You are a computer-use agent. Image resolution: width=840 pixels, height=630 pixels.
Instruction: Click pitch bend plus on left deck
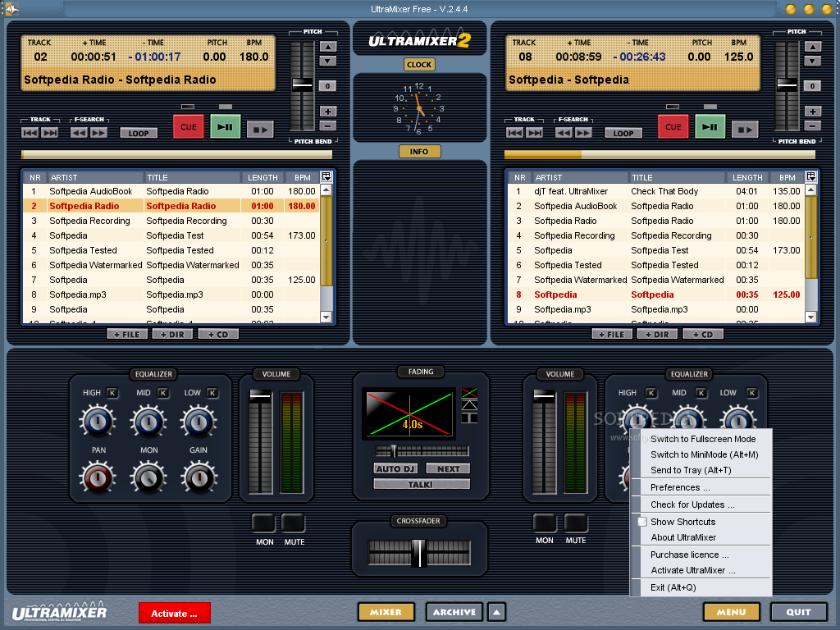pos(328,112)
